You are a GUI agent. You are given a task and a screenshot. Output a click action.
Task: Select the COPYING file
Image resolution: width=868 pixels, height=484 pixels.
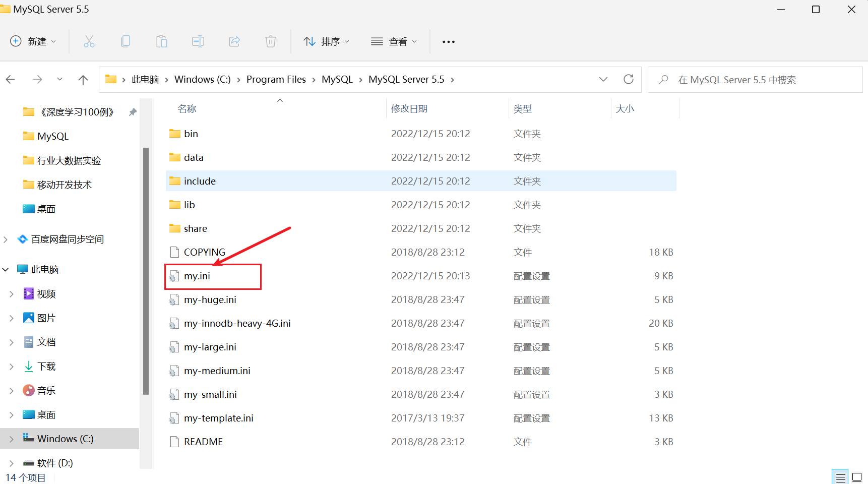click(421, 252)
